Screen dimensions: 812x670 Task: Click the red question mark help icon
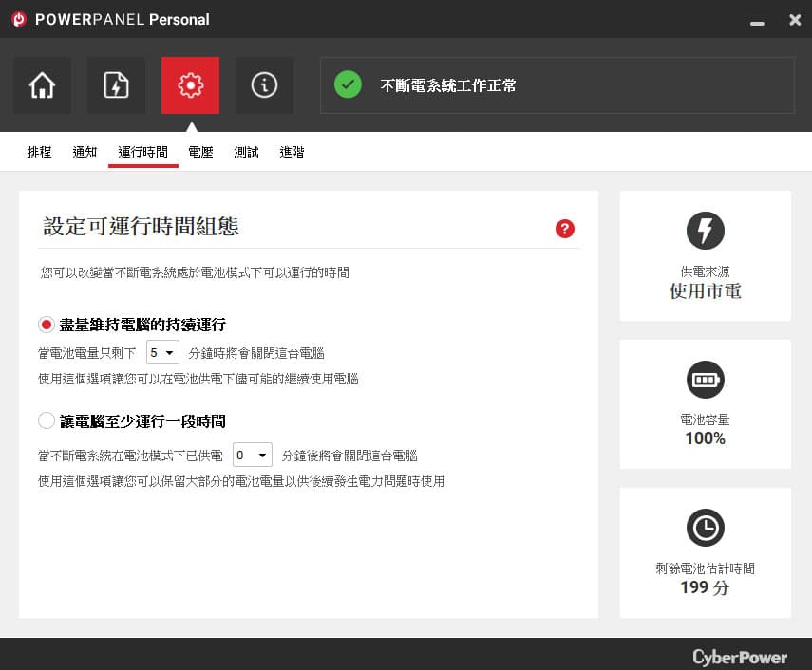click(x=564, y=228)
